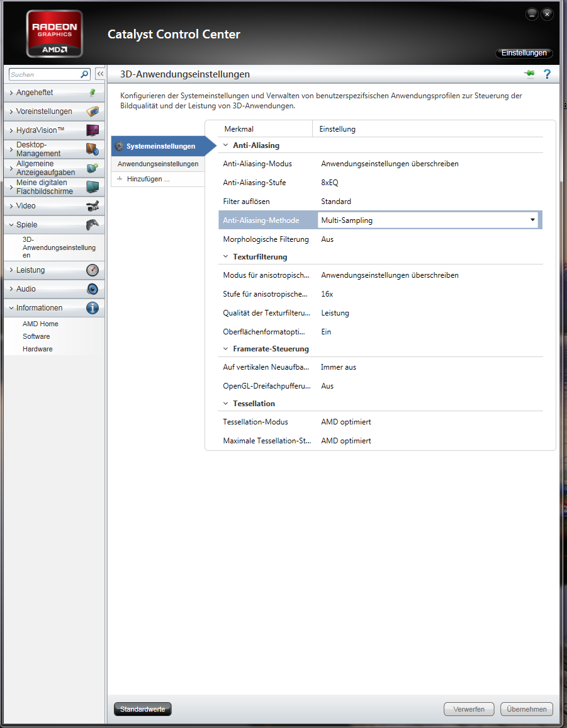Click the anisotropic level value 16x
The height and width of the screenshot is (728, 567).
click(x=327, y=294)
